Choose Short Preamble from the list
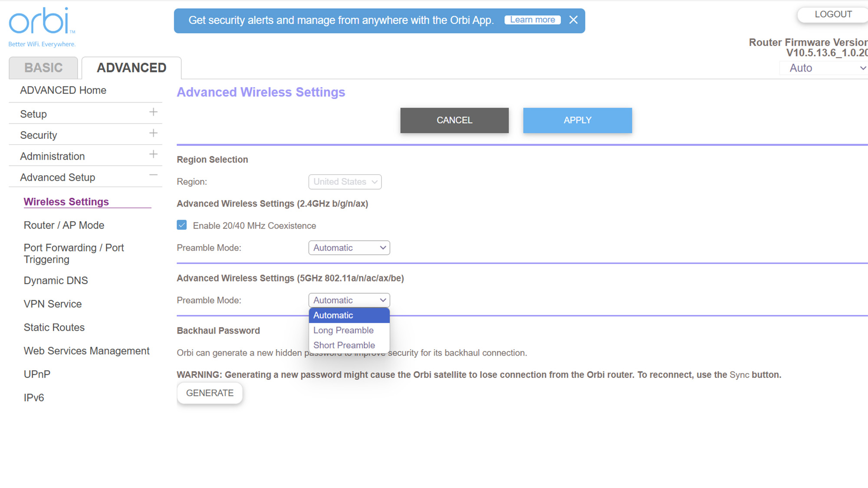The height and width of the screenshot is (488, 868). [x=344, y=345]
